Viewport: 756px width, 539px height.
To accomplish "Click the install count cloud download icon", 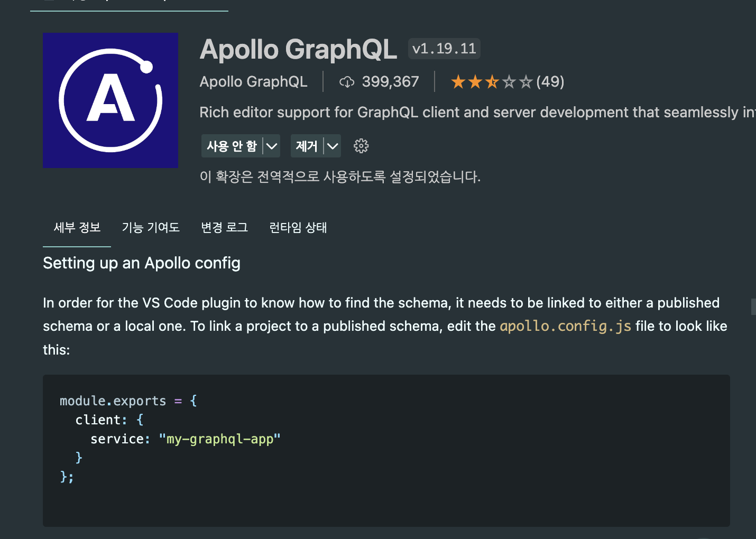I will pos(347,82).
